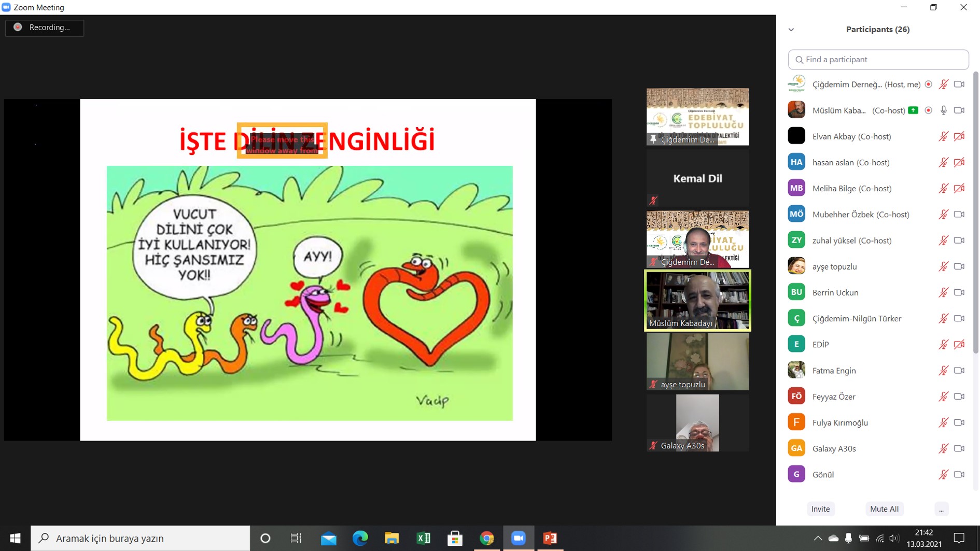Image resolution: width=980 pixels, height=551 pixels.
Task: Toggle Elvan Akbay's muted microphone icon
Action: coord(944,136)
